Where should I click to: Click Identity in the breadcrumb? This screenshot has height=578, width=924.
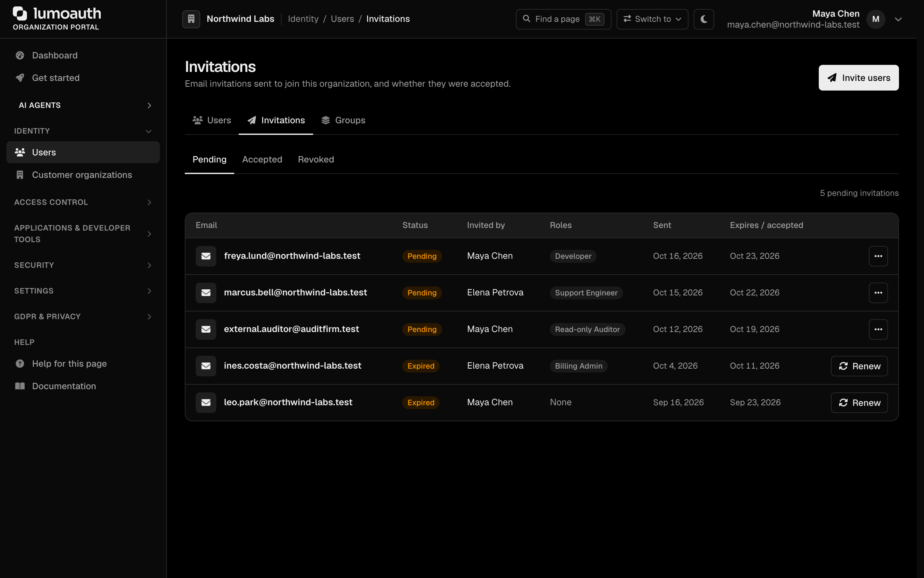pos(303,19)
